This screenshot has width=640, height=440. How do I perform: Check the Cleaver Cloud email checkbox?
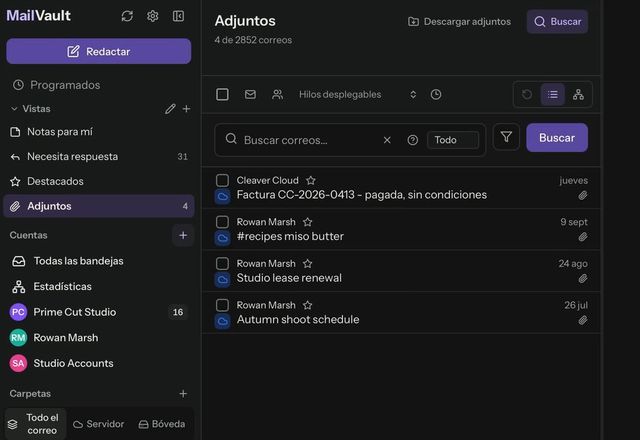coord(222,180)
